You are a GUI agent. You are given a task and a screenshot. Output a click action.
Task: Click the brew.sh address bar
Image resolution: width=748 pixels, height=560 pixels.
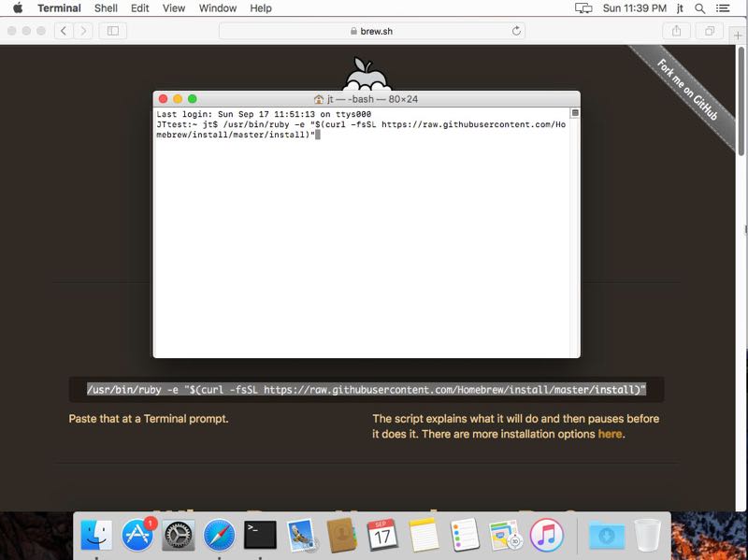point(372,31)
